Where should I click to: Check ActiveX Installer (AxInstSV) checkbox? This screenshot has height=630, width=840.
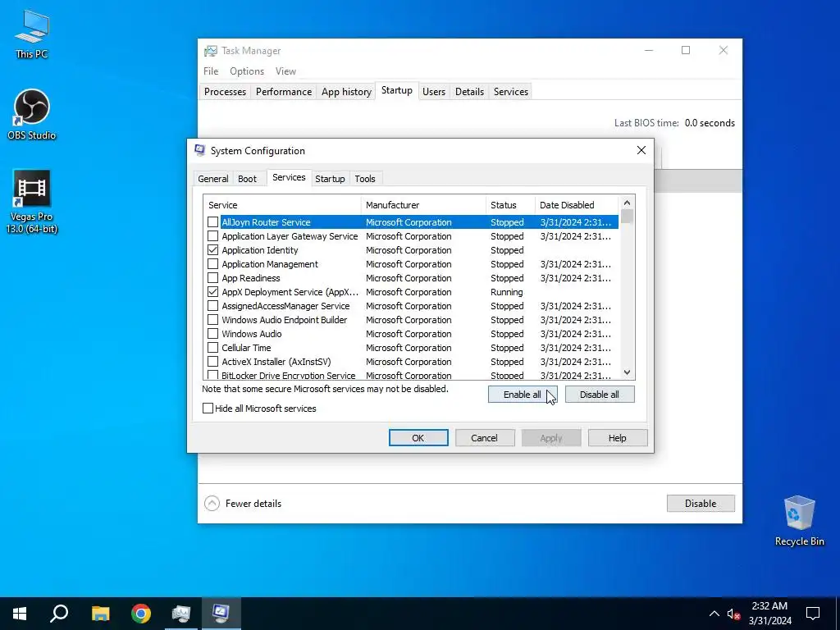[212, 361]
